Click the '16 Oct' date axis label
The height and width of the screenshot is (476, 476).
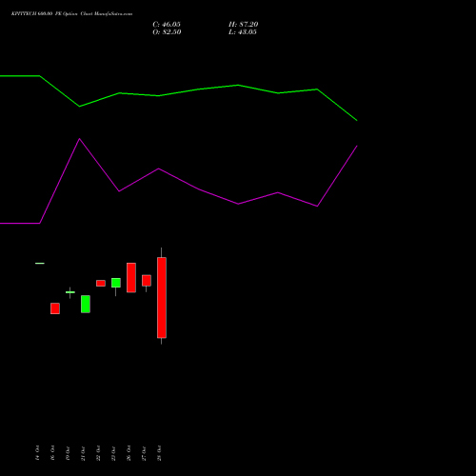click(x=52, y=453)
